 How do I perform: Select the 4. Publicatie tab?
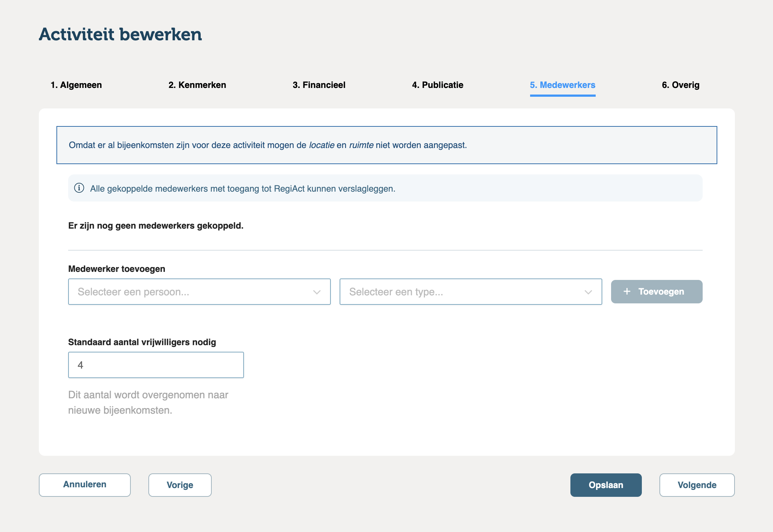[437, 85]
